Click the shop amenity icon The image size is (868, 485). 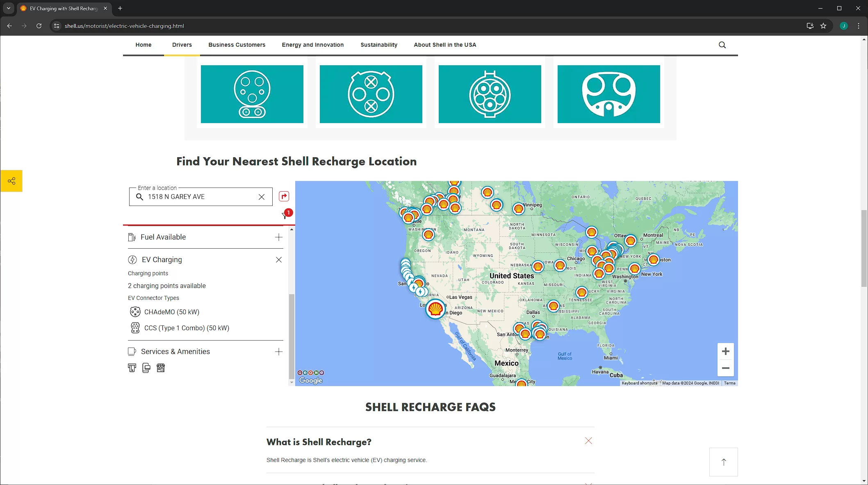tap(161, 368)
